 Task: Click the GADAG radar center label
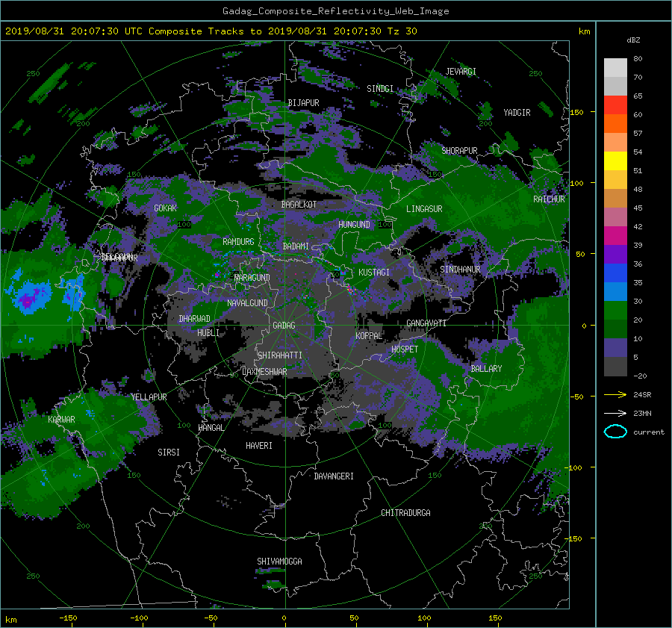click(284, 326)
